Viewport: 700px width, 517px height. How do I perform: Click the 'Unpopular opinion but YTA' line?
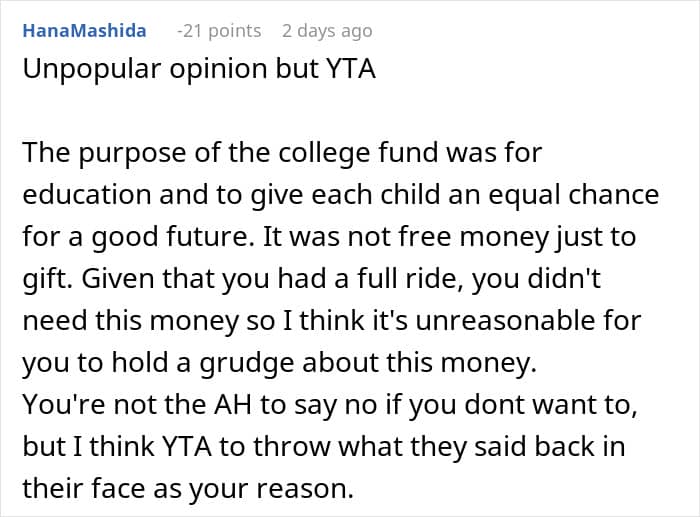pyautogui.click(x=198, y=74)
